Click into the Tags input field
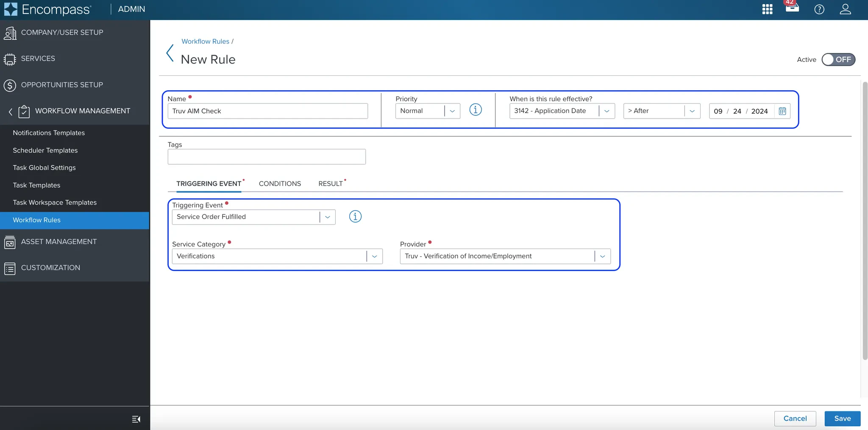Viewport: 868px width, 430px height. [267, 157]
